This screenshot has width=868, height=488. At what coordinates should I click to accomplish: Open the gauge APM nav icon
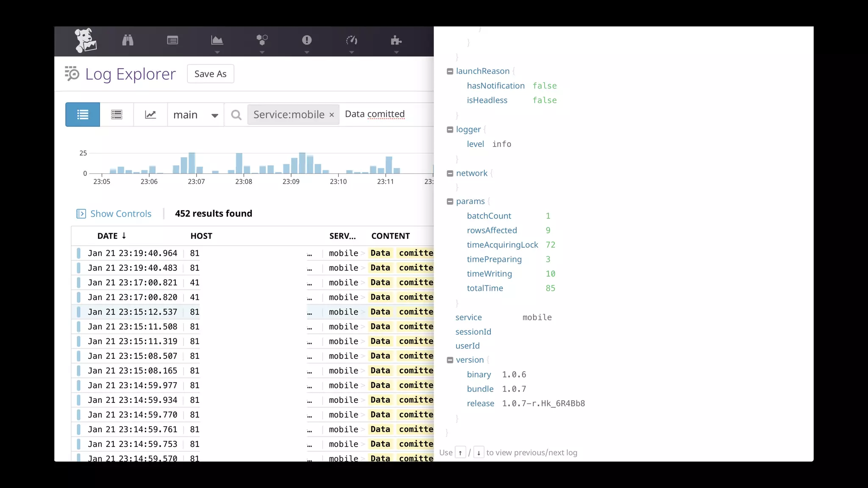pyautogui.click(x=351, y=40)
